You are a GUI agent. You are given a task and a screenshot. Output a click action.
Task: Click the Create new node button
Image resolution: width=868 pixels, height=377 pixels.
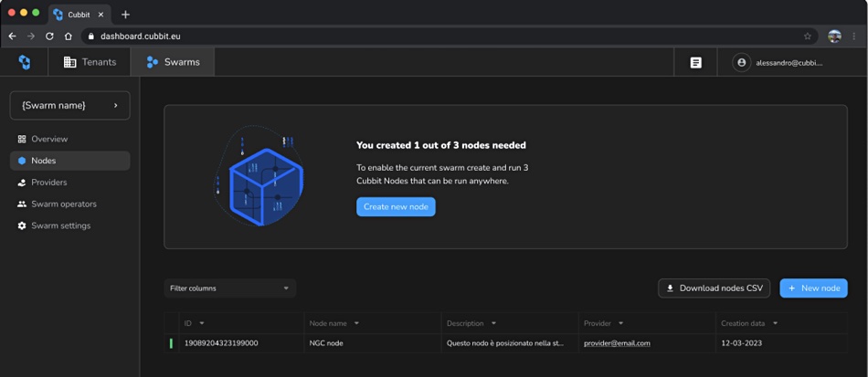396,206
